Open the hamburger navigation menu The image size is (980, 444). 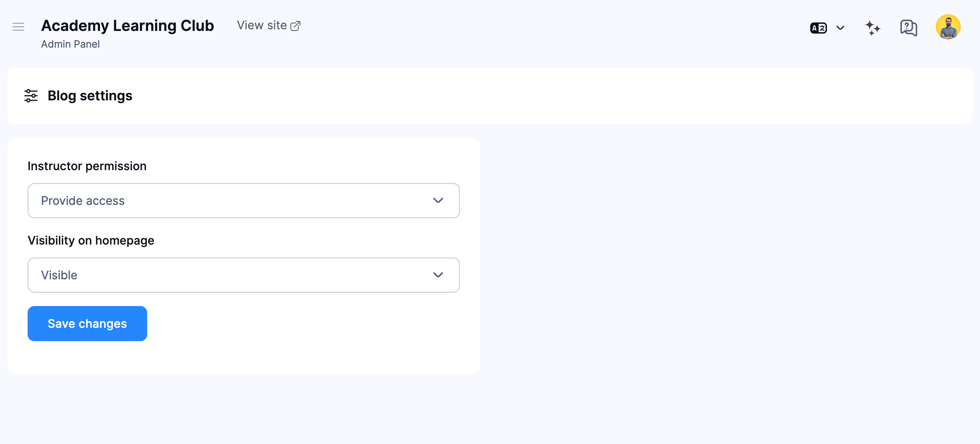pyautogui.click(x=18, y=26)
